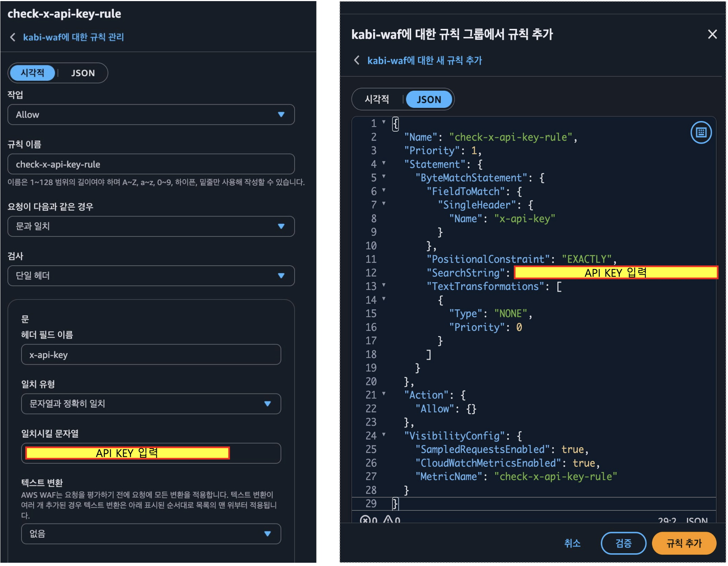Collapse fold arrow at line 21 Action
Screen dimensions: 728x566
point(384,394)
